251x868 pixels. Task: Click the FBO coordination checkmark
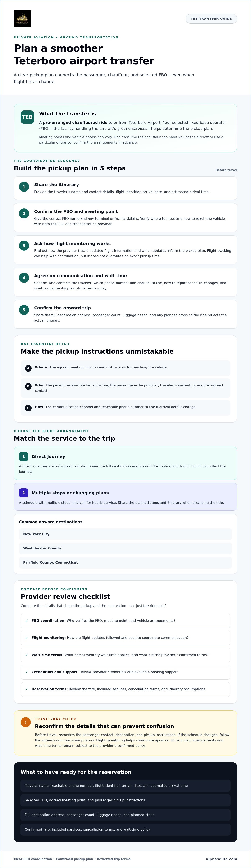[27, 621]
